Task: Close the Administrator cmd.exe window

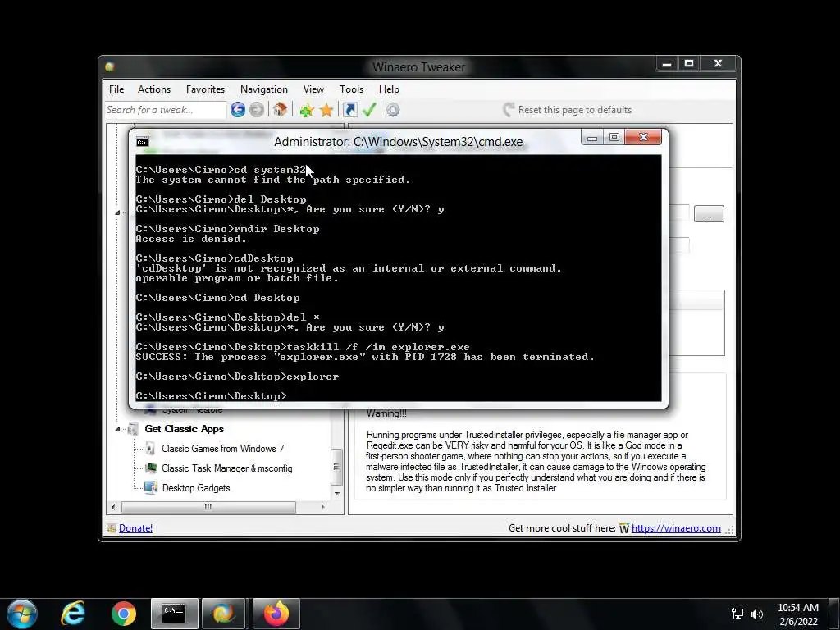Action: [643, 138]
